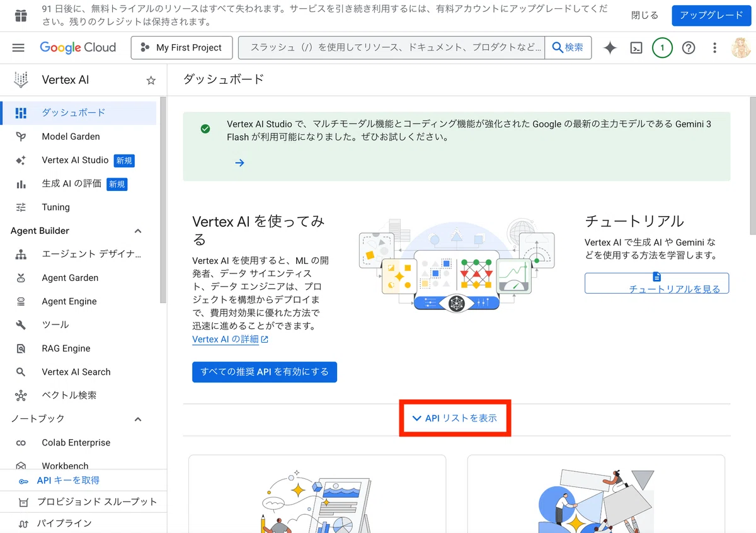756x533 pixels.
Task: Open the Vertex AI の詳細 link
Action: point(231,339)
